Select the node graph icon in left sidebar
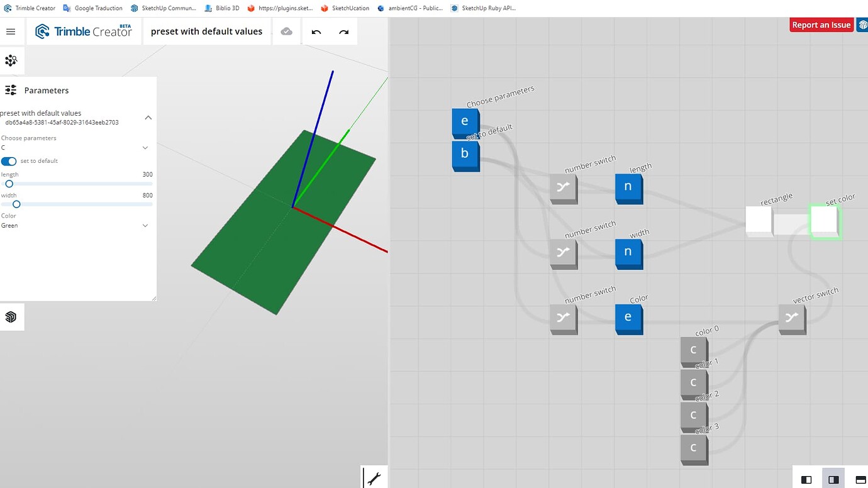 coord(11,60)
